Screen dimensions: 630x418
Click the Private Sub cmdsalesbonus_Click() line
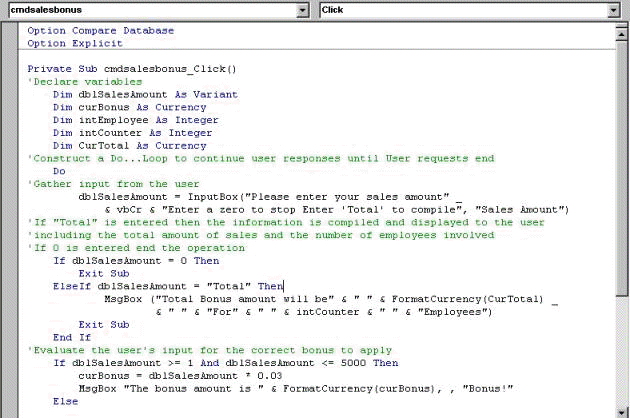(131, 69)
